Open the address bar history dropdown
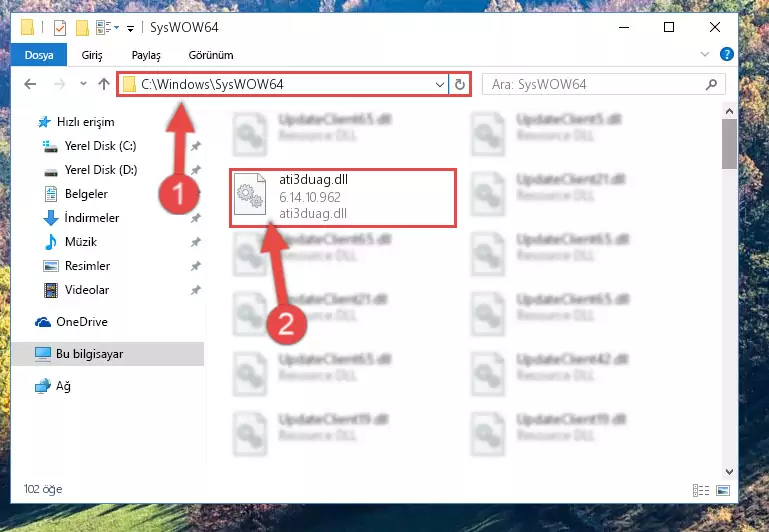Screen dimensions: 769x532 click(440, 85)
